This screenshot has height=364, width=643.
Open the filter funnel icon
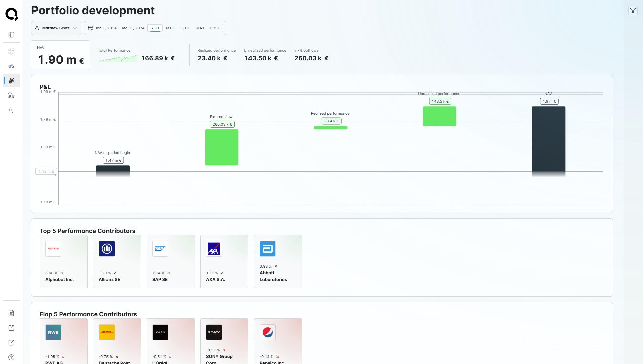tap(633, 11)
